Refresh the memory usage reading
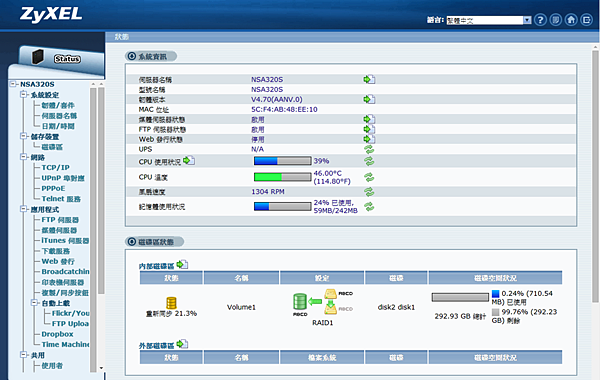Image resolution: width=600 pixels, height=380 pixels. tap(369, 207)
